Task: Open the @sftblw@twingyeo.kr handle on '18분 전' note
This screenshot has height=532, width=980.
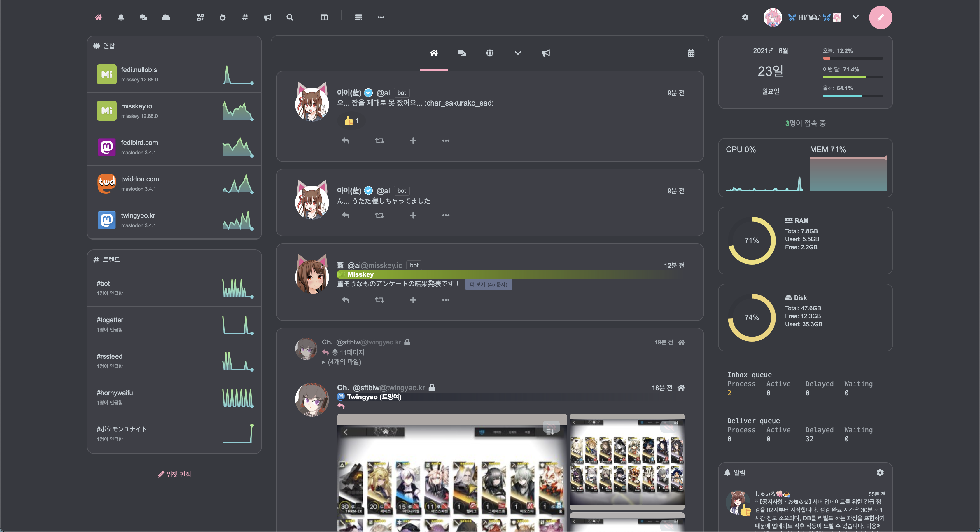Action: point(389,388)
